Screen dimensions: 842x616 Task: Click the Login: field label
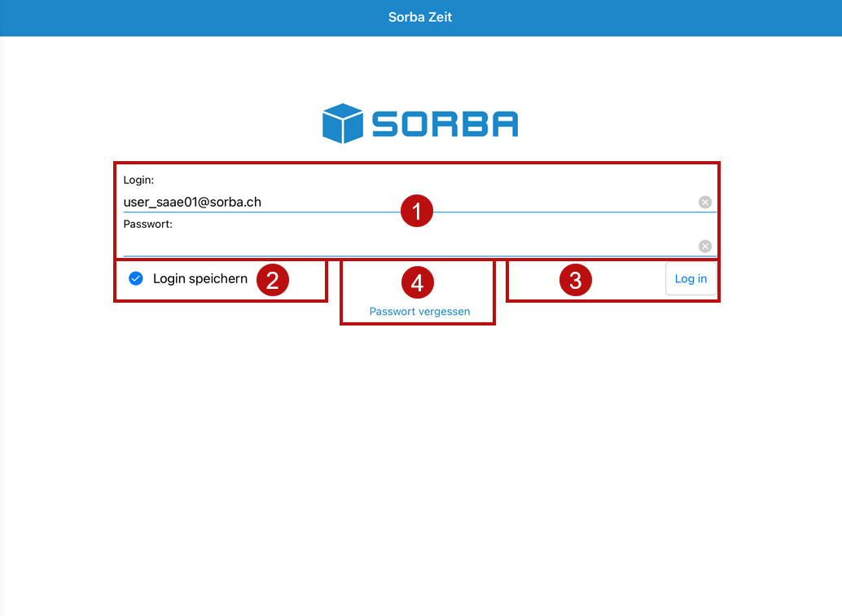138,180
